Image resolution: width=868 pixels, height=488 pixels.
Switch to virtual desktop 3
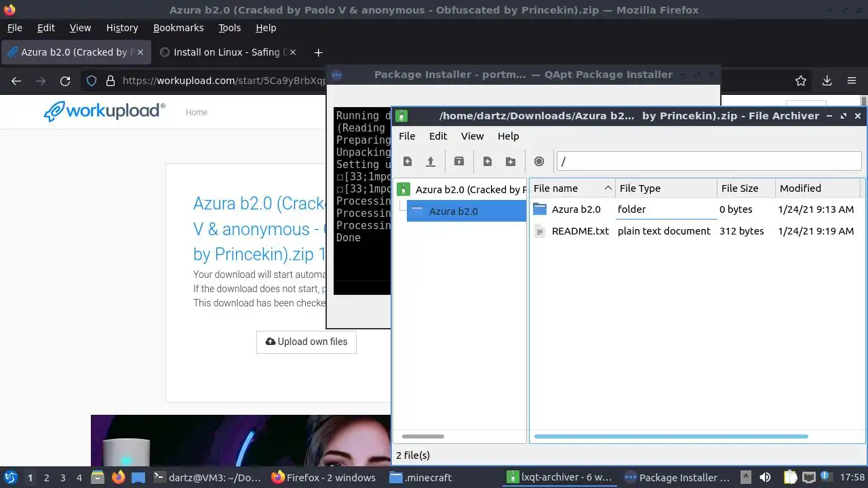(x=62, y=478)
